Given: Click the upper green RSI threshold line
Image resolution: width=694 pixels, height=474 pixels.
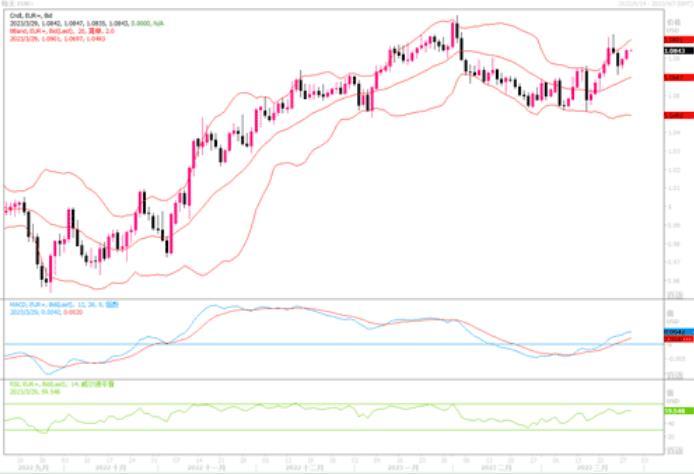Looking at the screenshot, I should point(300,405).
